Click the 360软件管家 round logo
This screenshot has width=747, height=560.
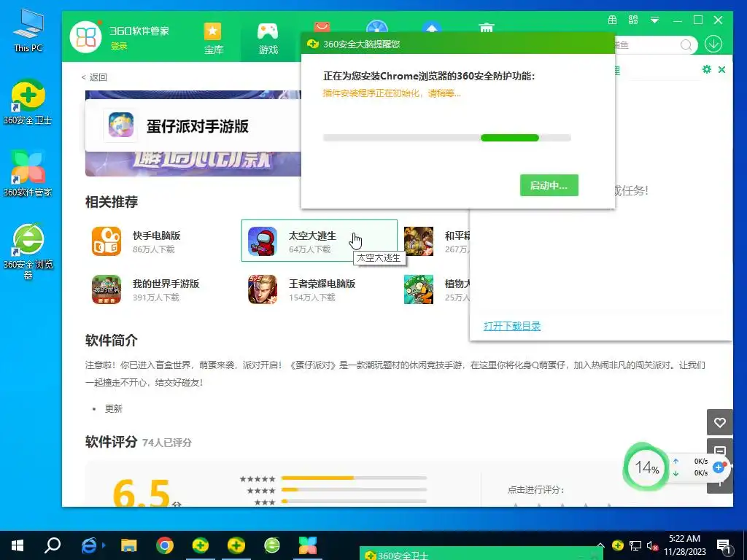86,37
